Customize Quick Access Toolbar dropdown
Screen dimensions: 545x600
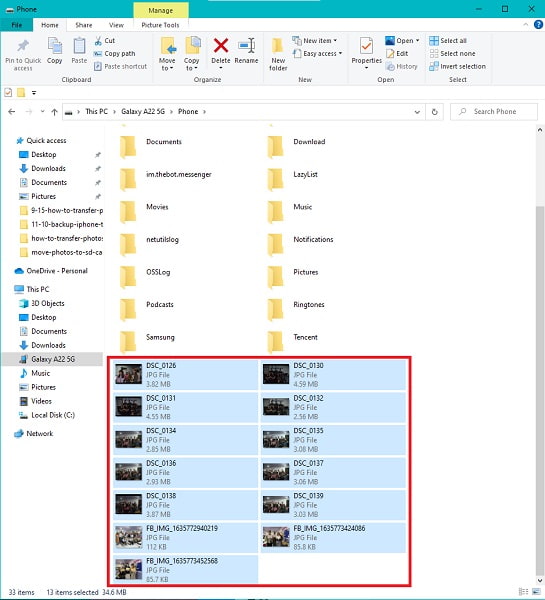pyautogui.click(x=34, y=93)
